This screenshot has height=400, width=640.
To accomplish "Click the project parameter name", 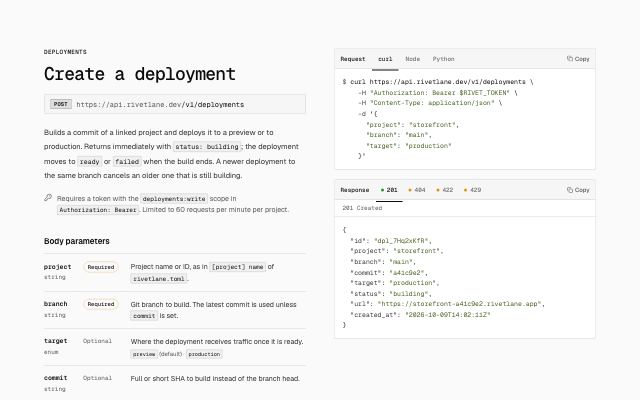I will [58, 267].
